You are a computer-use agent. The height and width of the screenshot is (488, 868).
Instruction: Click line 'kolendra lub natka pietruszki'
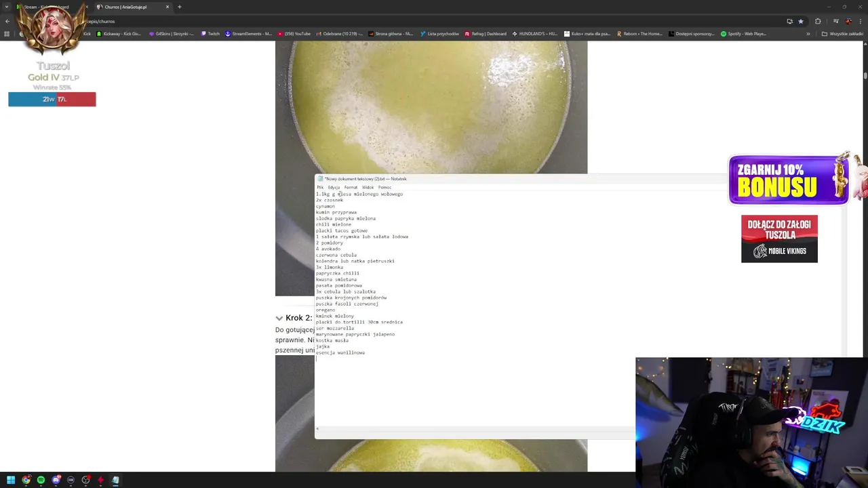[x=355, y=262]
